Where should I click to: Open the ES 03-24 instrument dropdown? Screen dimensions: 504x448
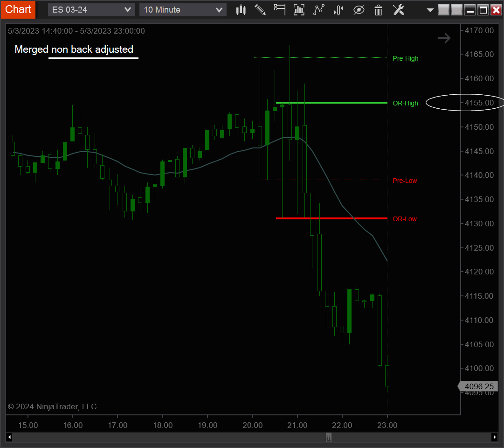pos(91,10)
